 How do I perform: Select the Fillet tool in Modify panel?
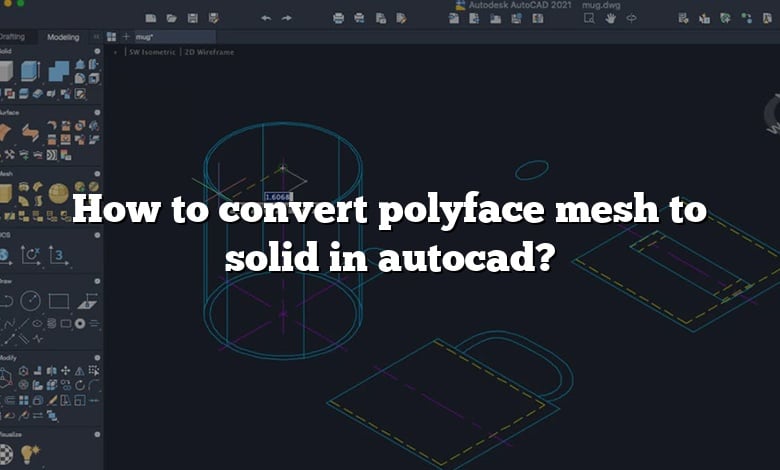click(95, 385)
